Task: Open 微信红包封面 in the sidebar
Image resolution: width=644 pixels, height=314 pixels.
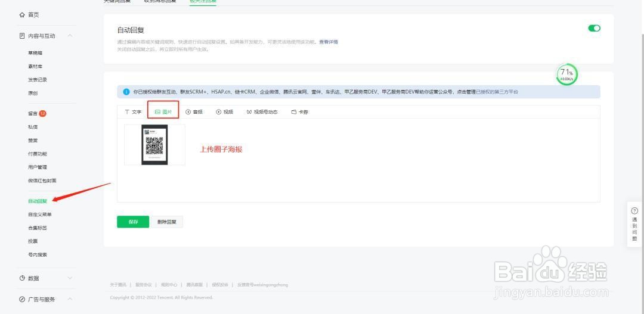Action: [x=42, y=181]
